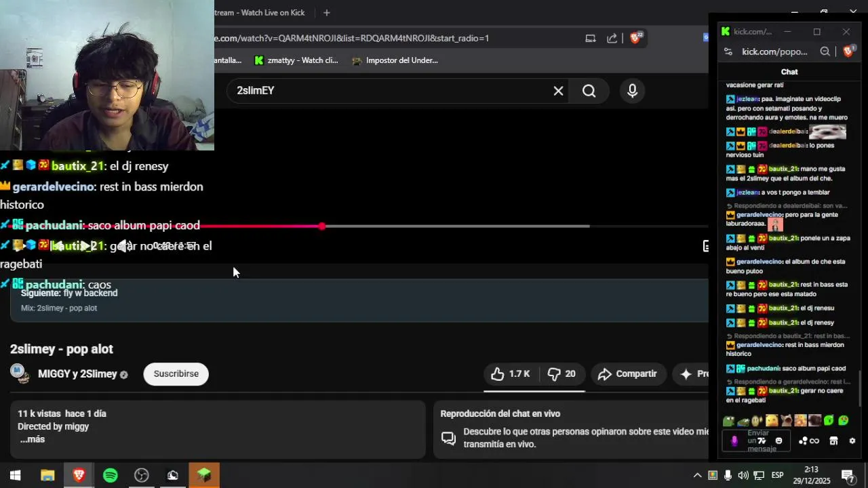The width and height of the screenshot is (868, 488).
Task: Switch to Watch Live on Kick tab
Action: (260, 13)
